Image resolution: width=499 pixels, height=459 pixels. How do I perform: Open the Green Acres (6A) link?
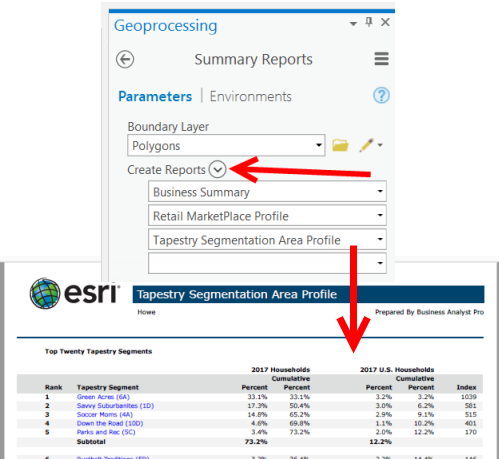[103, 397]
